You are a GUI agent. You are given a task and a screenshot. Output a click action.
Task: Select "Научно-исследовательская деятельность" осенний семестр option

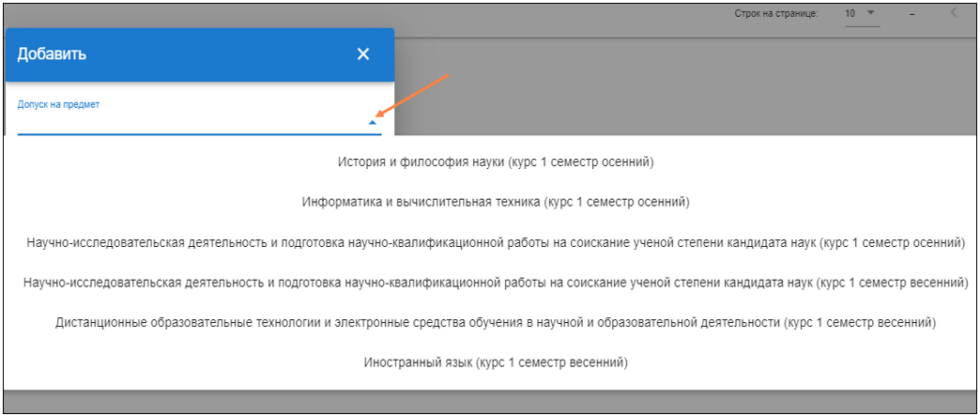tap(497, 242)
